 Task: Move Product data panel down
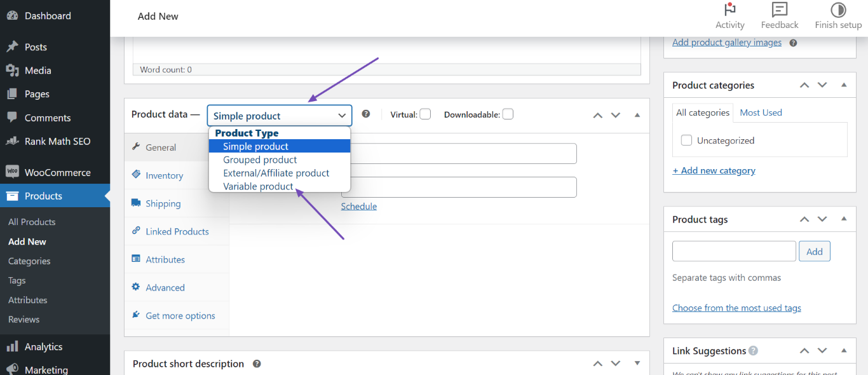coord(615,115)
